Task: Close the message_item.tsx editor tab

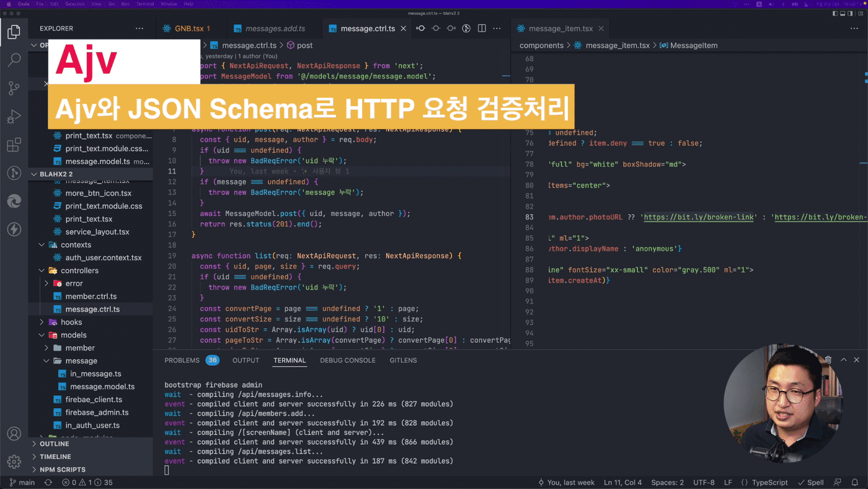Action: coord(602,29)
